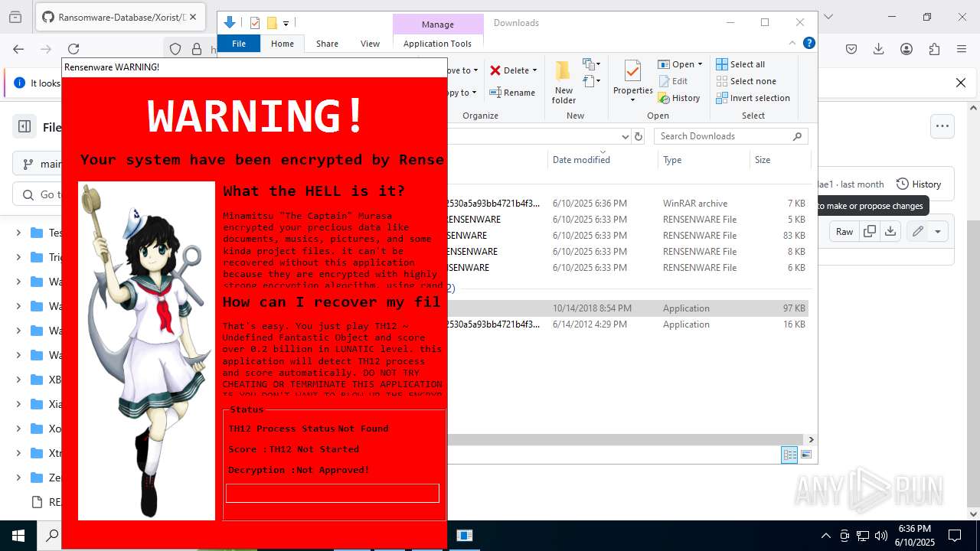The width and height of the screenshot is (980, 551).
Task: Click the Properties button in ribbon
Action: pyautogui.click(x=632, y=82)
